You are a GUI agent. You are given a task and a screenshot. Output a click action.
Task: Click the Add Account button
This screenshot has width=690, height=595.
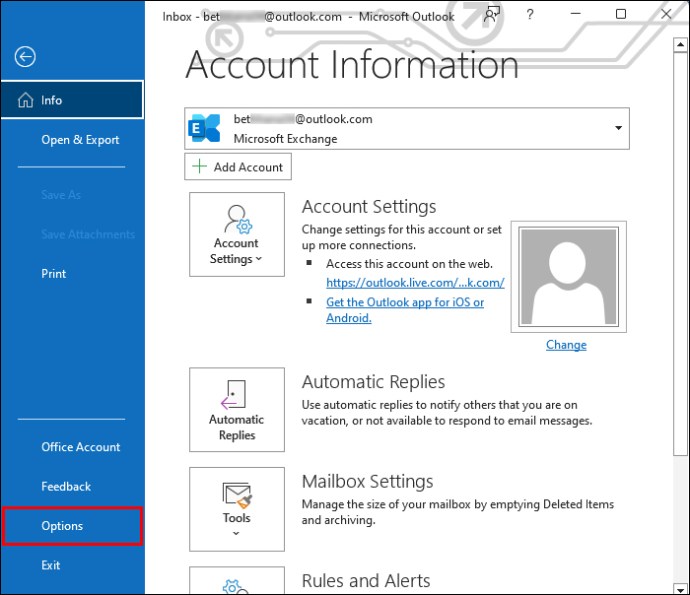point(238,167)
